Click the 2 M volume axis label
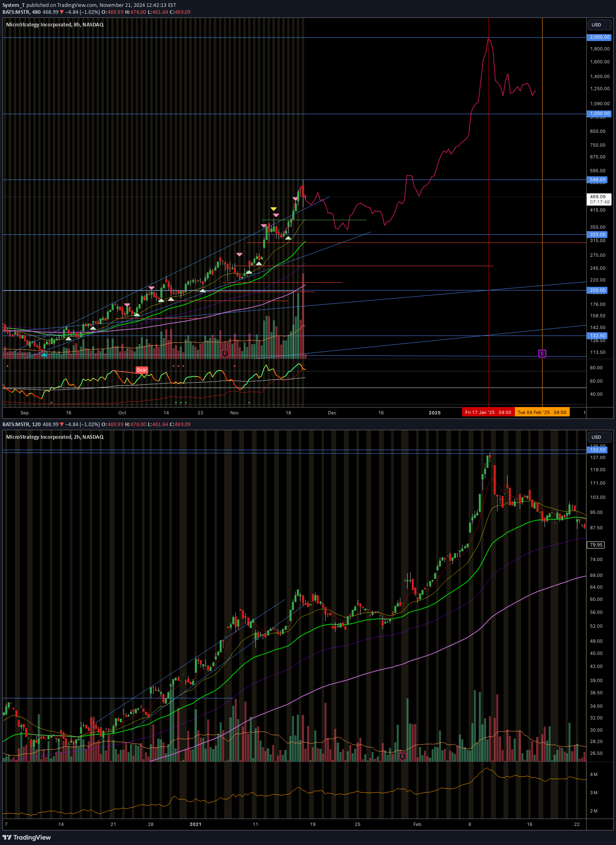 click(x=594, y=811)
